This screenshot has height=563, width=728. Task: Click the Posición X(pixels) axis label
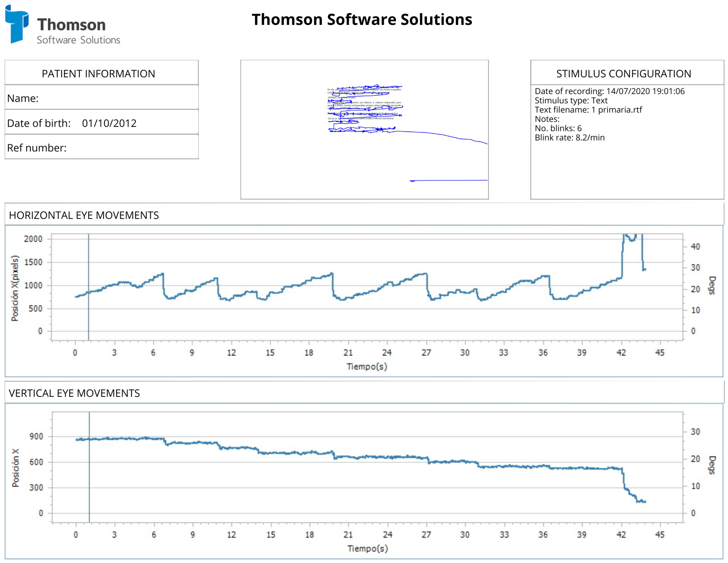(x=15, y=288)
